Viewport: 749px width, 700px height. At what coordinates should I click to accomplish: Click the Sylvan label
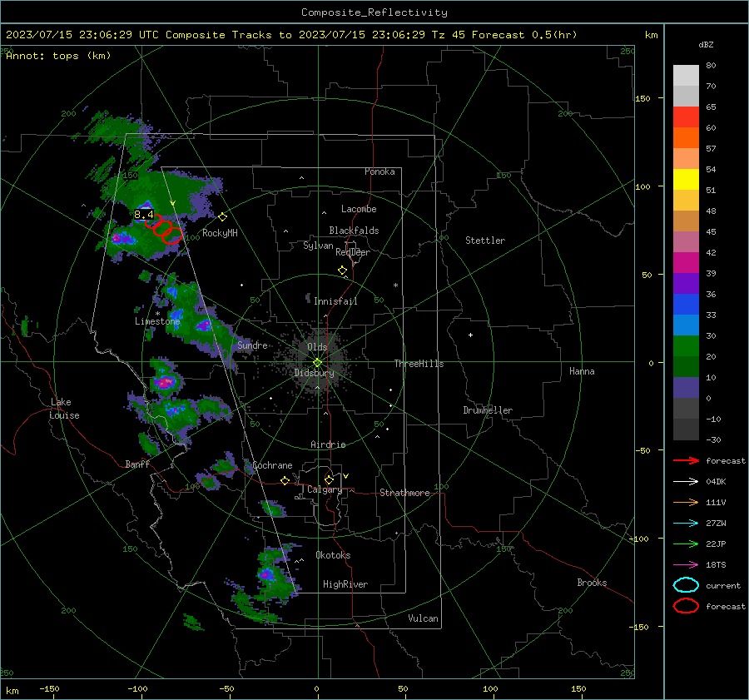coord(318,246)
